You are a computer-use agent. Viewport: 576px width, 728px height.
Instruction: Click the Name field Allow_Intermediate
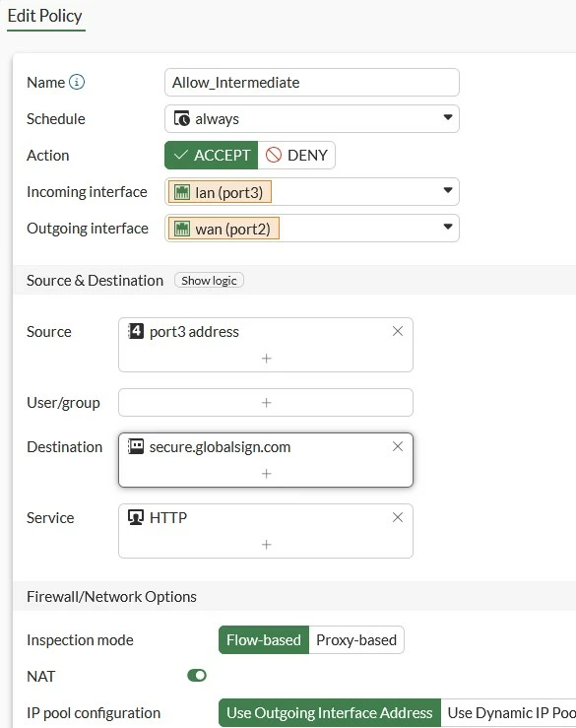coord(312,83)
